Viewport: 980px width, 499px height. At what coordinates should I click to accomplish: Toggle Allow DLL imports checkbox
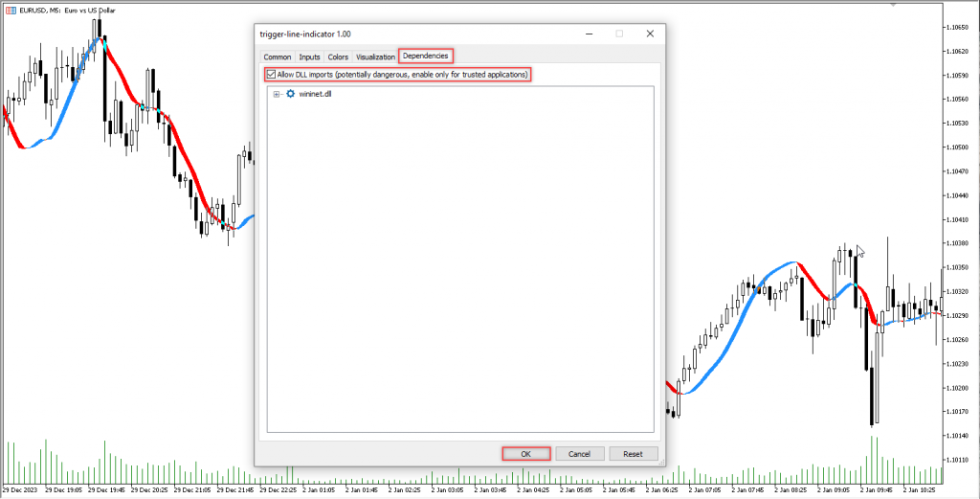pos(271,75)
